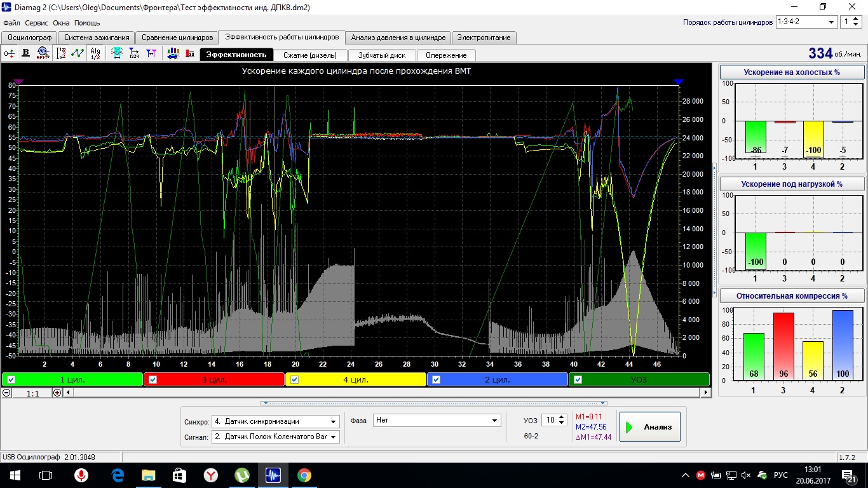The height and width of the screenshot is (488, 868).
Task: Open the Порядок работы цилиндров dropdown
Action: coord(806,22)
